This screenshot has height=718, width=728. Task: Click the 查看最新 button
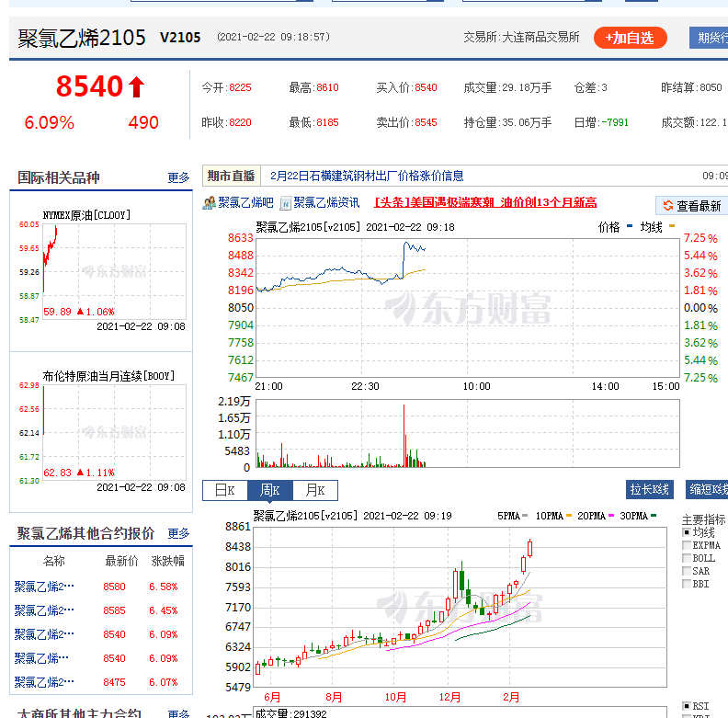(692, 206)
